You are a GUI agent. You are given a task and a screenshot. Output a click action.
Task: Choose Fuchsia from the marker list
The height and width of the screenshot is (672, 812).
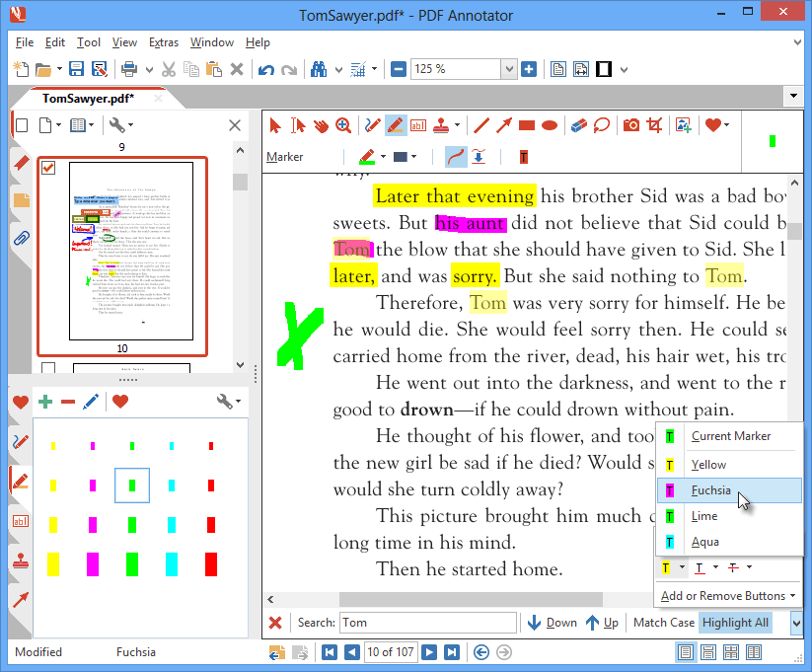710,490
